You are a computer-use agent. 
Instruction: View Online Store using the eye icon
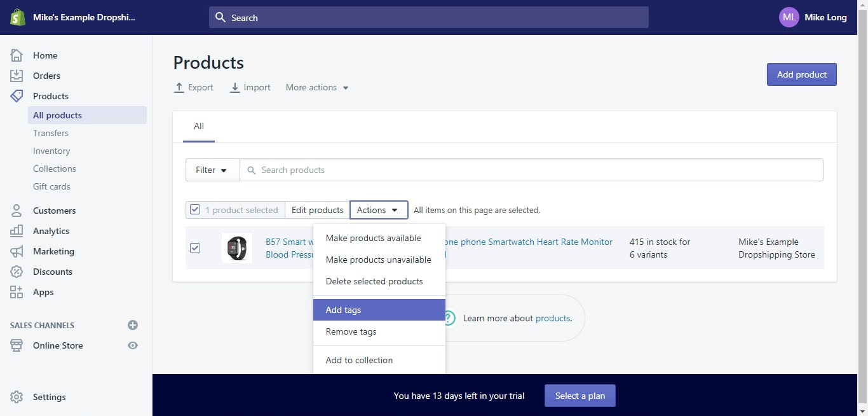(133, 345)
